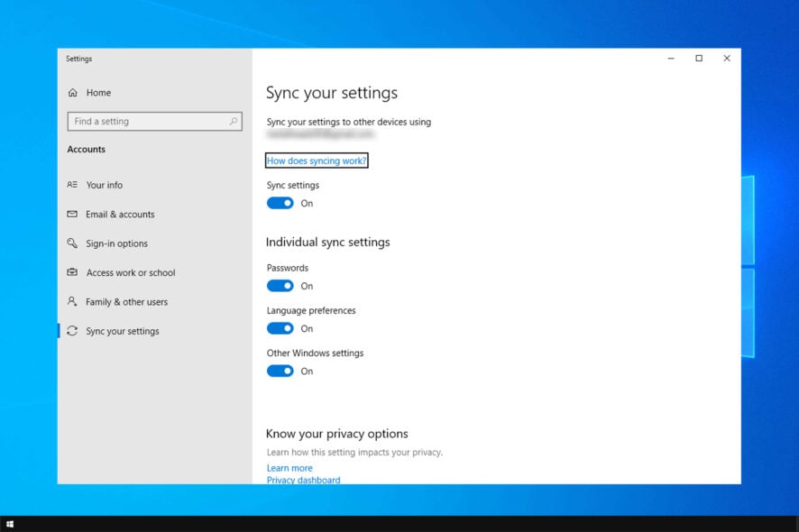Image resolution: width=799 pixels, height=532 pixels.
Task: Open the Privacy dashboard link
Action: coord(303,480)
